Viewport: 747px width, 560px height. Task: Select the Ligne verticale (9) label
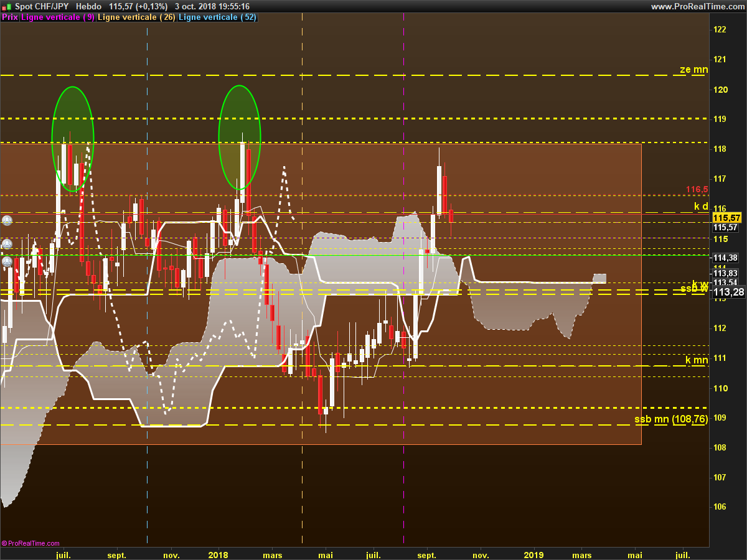58,17
